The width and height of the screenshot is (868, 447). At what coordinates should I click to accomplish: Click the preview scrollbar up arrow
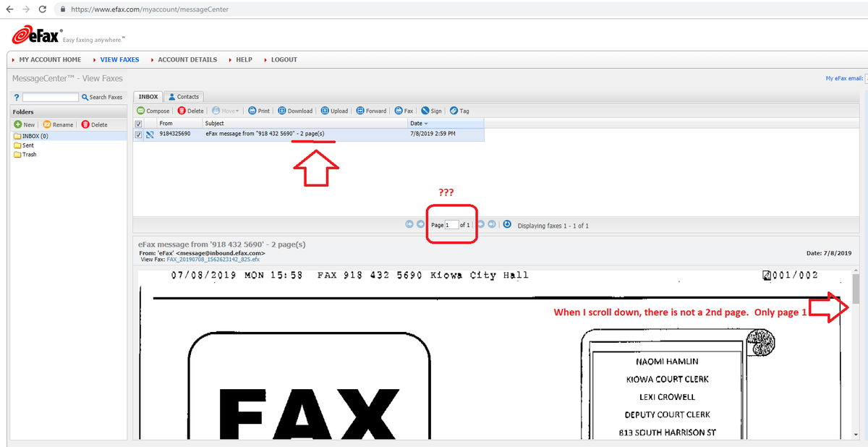pos(856,272)
